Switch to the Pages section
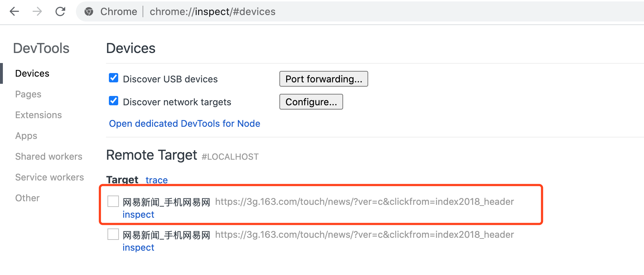 (28, 94)
